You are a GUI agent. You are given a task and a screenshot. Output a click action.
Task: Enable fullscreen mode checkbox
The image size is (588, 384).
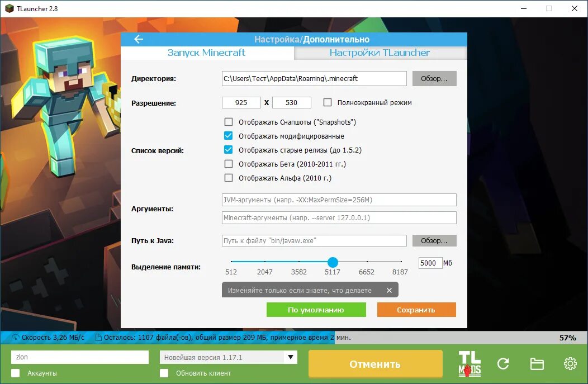click(328, 102)
